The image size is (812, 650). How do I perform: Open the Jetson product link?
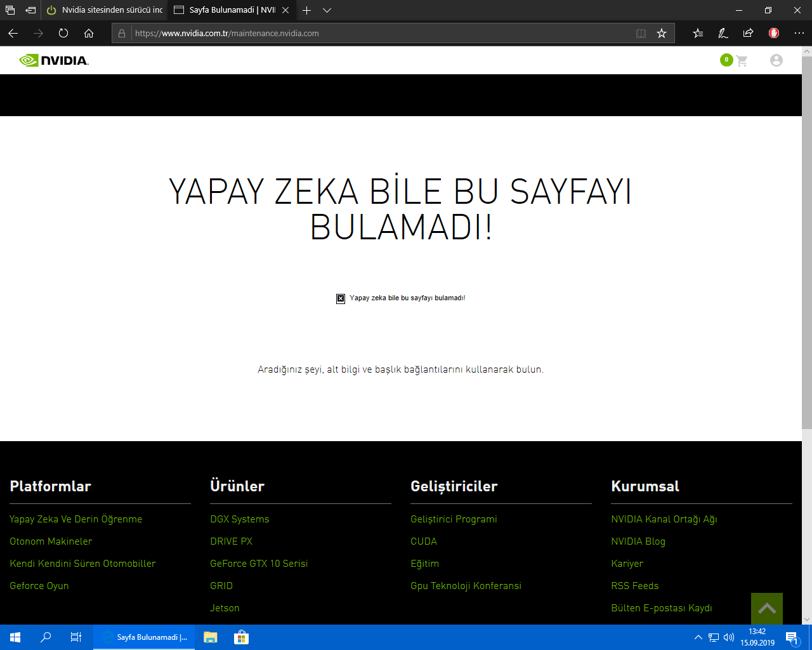(225, 608)
